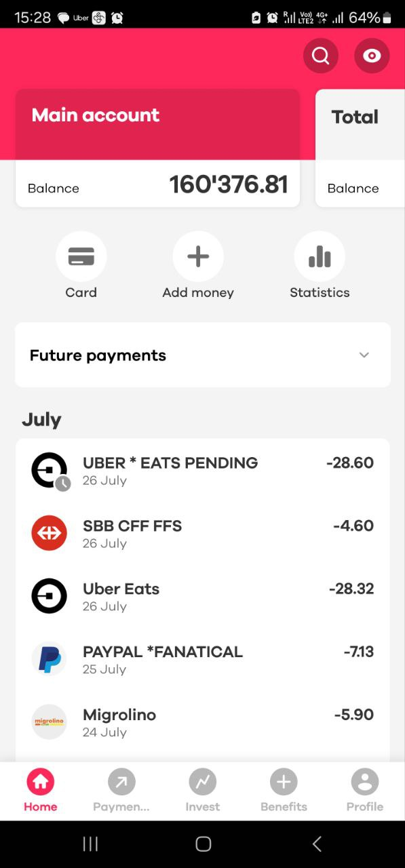Go to the Profile tab
The width and height of the screenshot is (405, 868).
coord(365,791)
